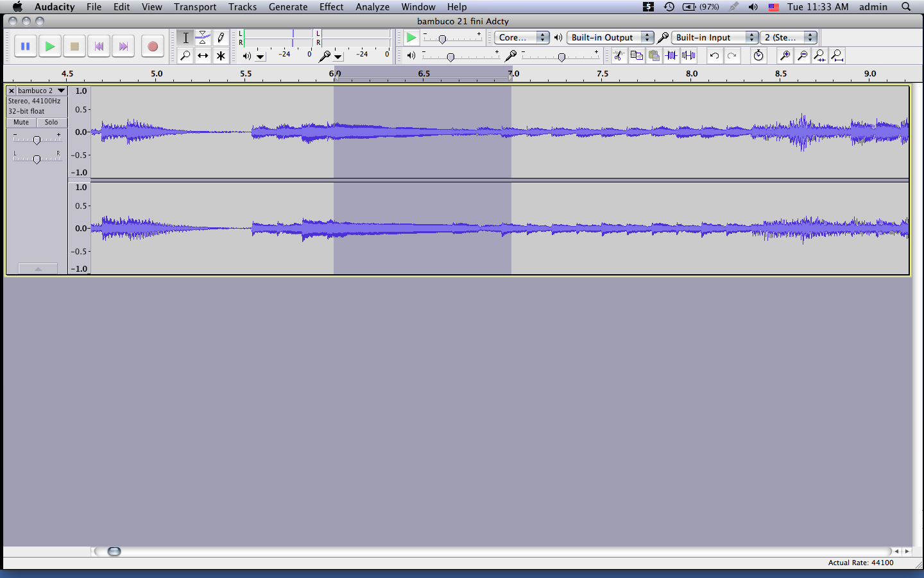Click the Time Machine menu bar icon
The image size is (924, 578).
[669, 6]
